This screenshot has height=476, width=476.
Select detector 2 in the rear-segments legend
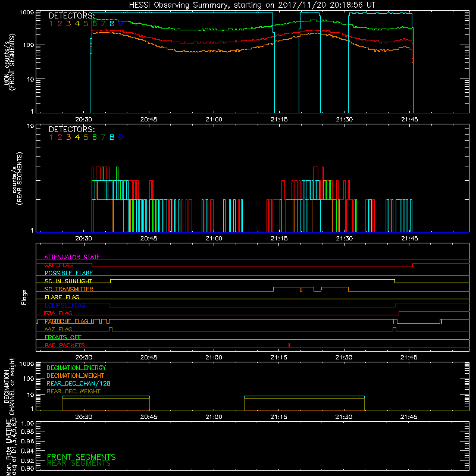[x=60, y=137]
